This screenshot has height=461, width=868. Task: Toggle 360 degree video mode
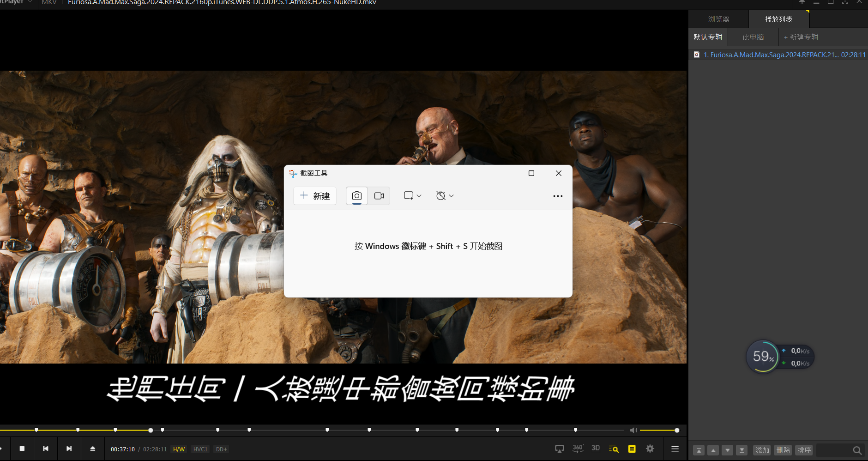pos(578,449)
